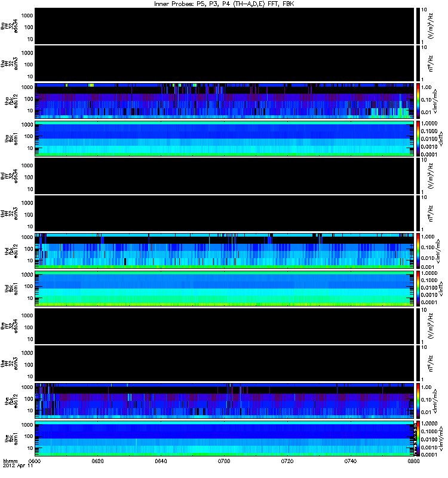Click the tha fbk edc12 rainbow color bar
Viewport: 448px width, 478px height.
418,101
